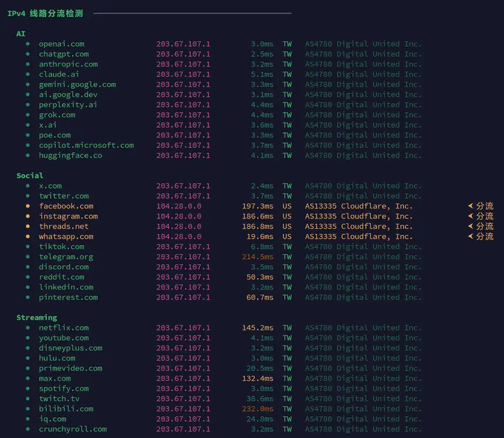Image resolution: width=504 pixels, height=438 pixels.
Task: Click the Social section heading
Action: (x=30, y=176)
